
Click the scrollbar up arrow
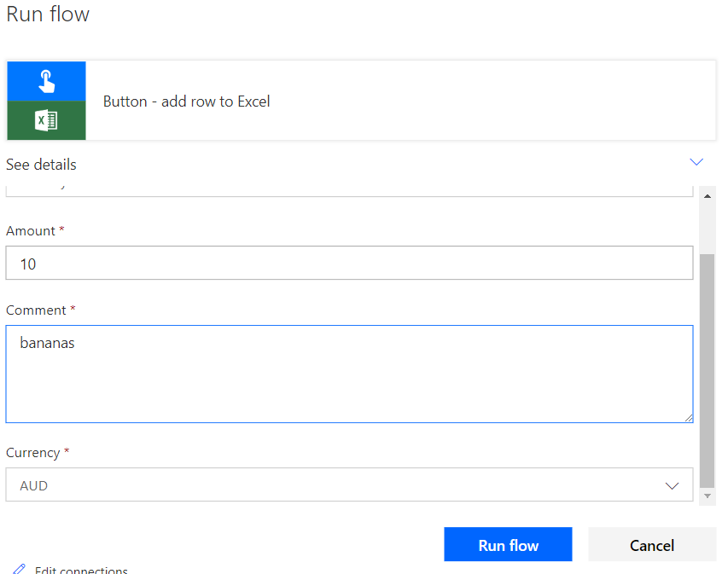pyautogui.click(x=707, y=196)
